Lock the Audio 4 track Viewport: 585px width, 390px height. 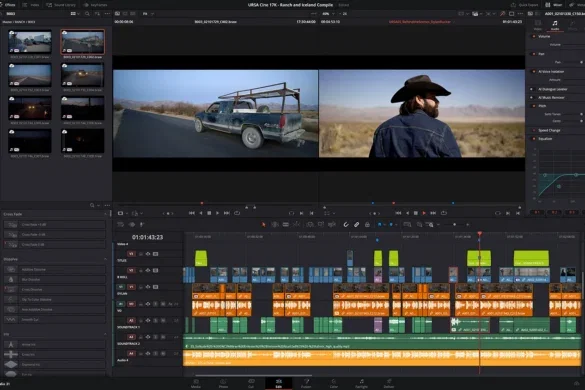coord(141,353)
